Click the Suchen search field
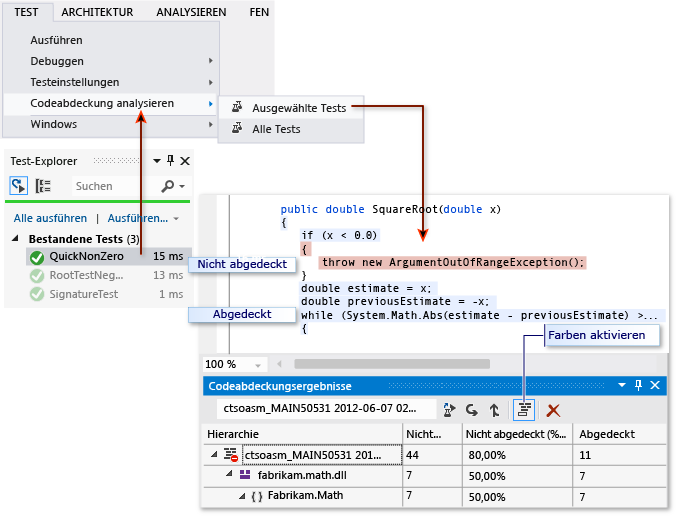 point(115,186)
